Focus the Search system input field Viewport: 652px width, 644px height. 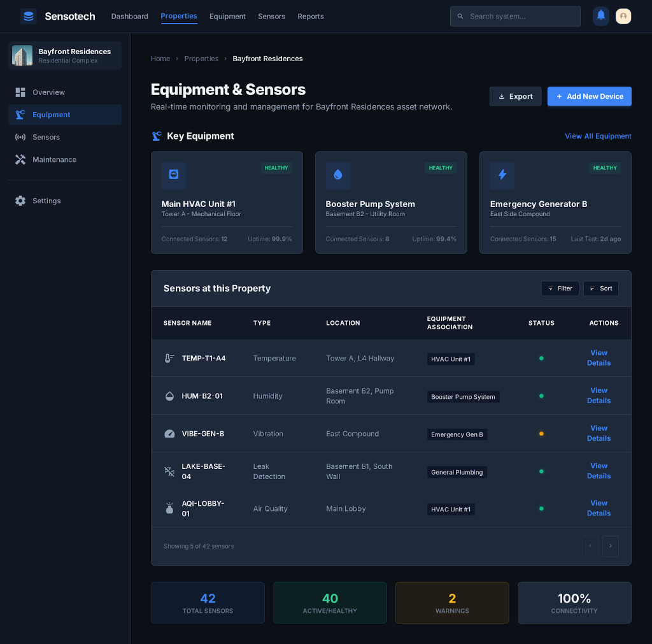pos(515,16)
